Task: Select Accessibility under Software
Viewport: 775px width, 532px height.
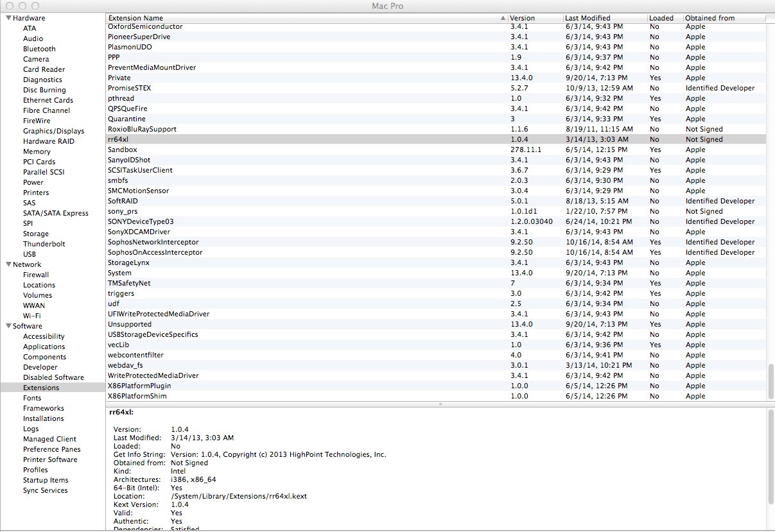Action: 44,336
